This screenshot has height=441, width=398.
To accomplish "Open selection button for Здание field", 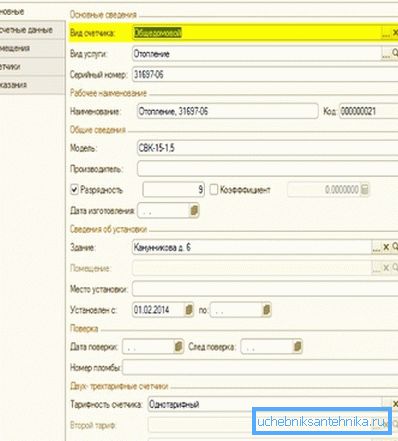I will (377, 247).
